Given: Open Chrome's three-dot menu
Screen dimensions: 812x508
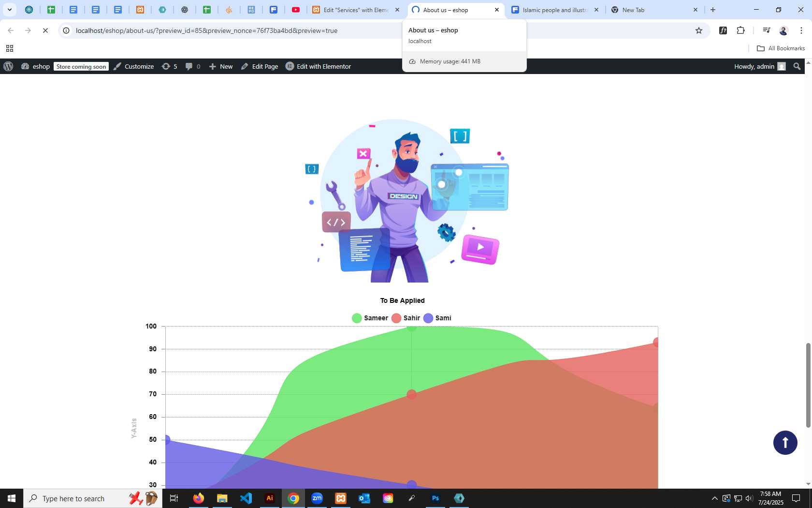Looking at the screenshot, I should [x=801, y=30].
